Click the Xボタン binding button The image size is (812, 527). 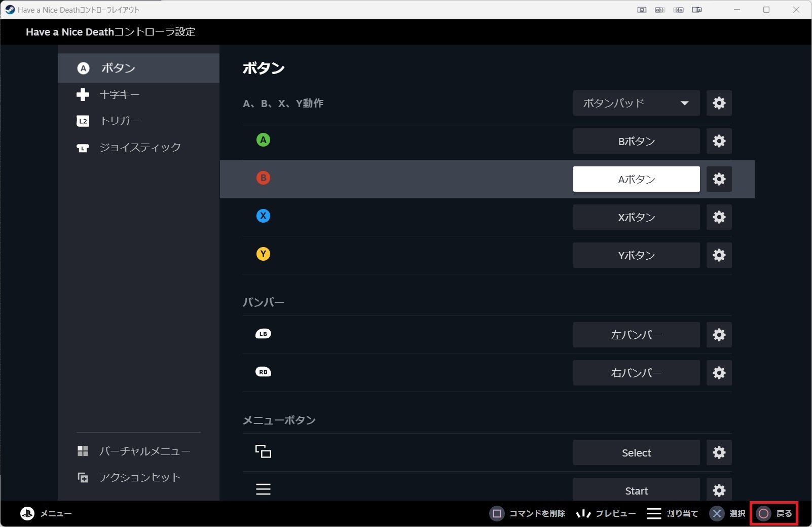click(636, 217)
